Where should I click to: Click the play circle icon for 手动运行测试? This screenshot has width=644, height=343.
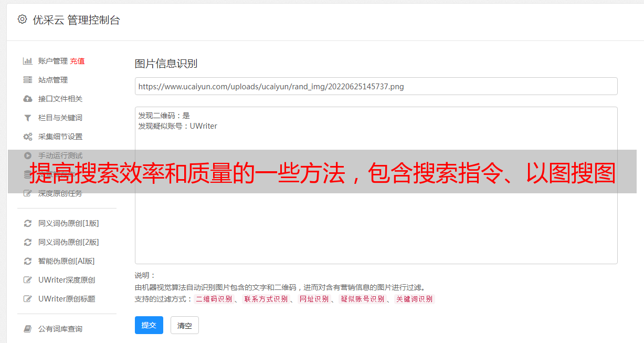(28, 155)
